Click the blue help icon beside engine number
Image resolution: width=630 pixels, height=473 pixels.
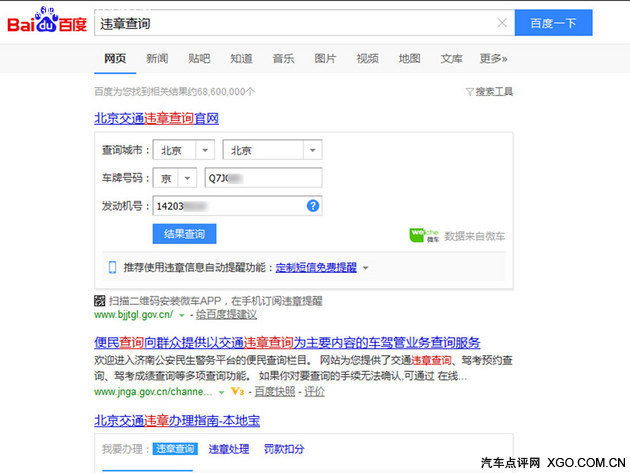313,206
